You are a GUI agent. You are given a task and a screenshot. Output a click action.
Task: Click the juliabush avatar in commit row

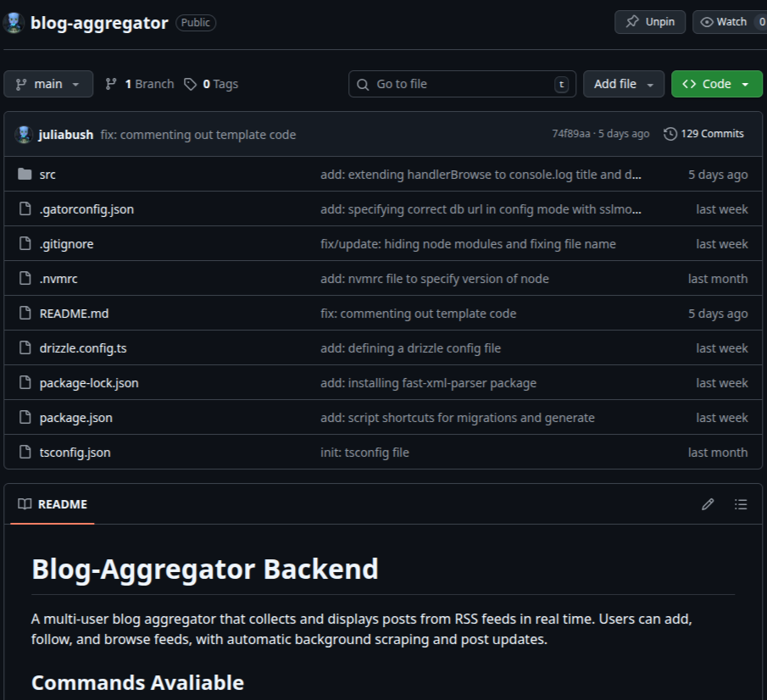(x=24, y=134)
